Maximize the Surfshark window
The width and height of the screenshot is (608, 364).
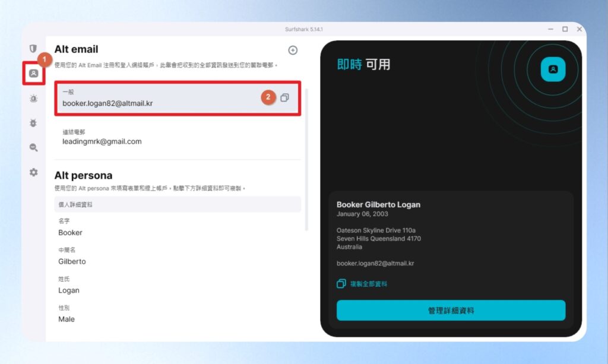click(x=565, y=29)
